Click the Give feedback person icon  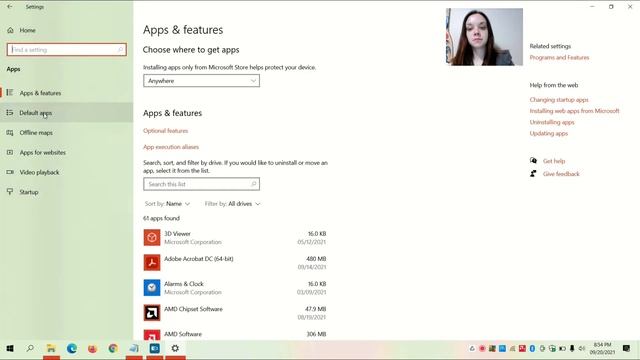click(533, 173)
